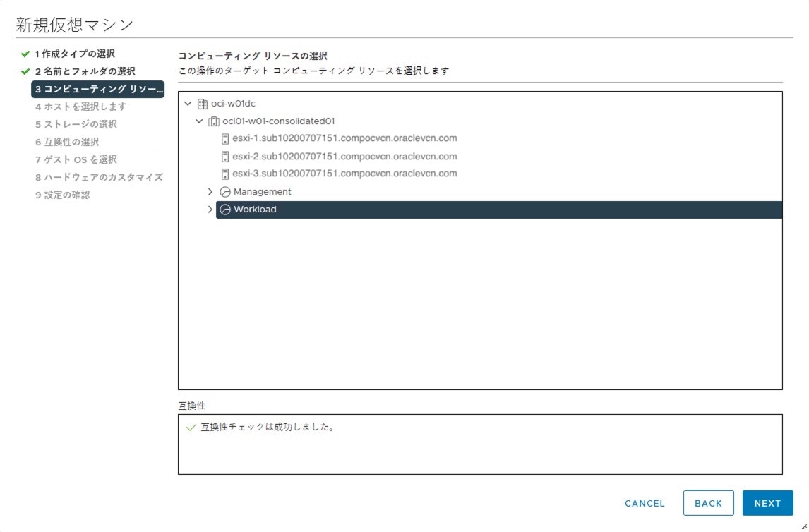Collapse the oci-w01dc datacenter node
The width and height of the screenshot is (809, 532).
(188, 104)
